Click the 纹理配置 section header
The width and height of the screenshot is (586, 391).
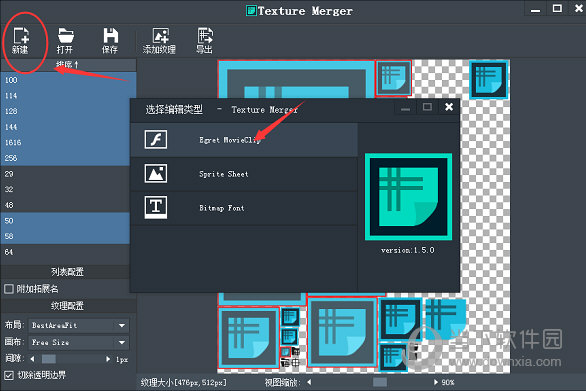67,306
